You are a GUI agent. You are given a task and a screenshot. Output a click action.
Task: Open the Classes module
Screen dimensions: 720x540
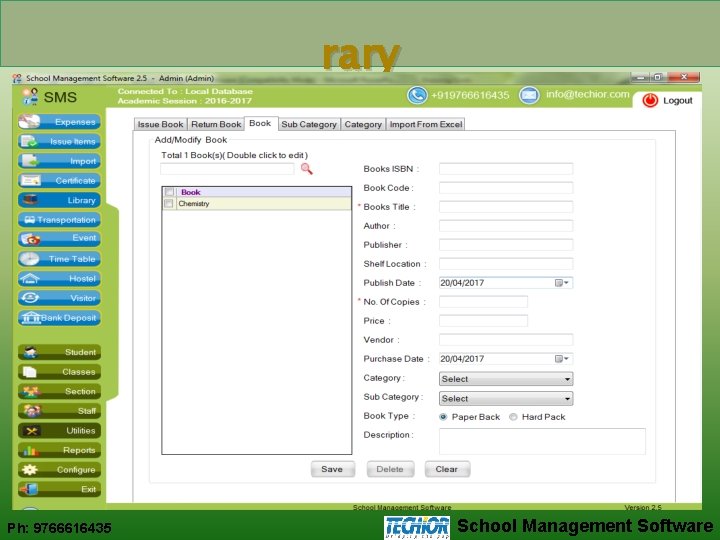59,372
